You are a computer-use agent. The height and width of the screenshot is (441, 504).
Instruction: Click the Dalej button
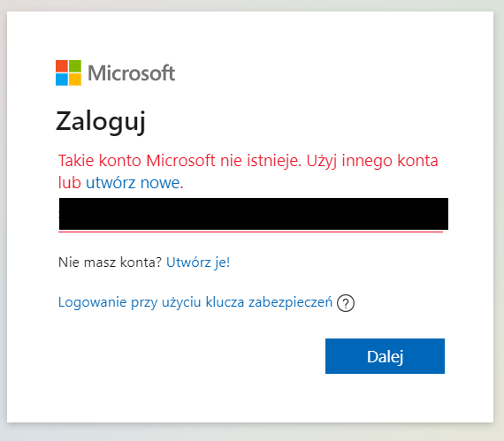tap(385, 356)
